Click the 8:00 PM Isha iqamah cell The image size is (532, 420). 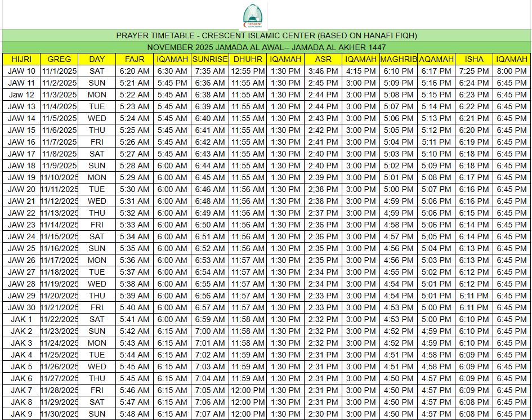[x=512, y=71]
